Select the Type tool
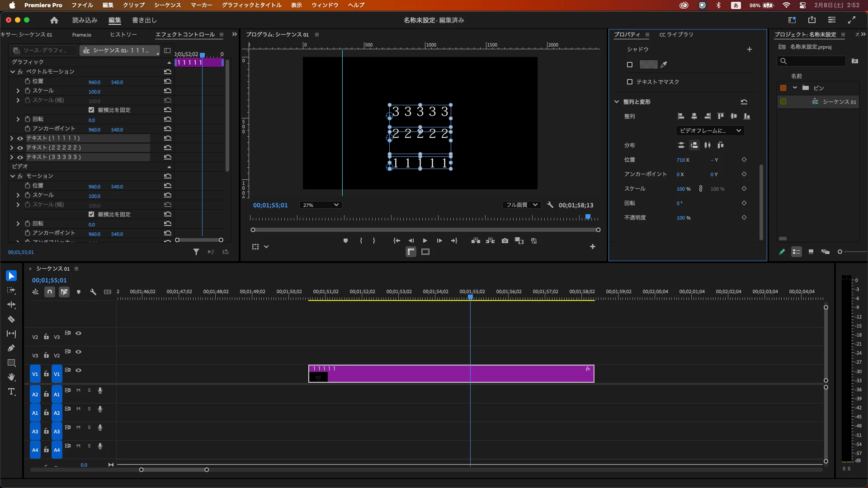Image resolution: width=868 pixels, height=488 pixels. (x=11, y=391)
